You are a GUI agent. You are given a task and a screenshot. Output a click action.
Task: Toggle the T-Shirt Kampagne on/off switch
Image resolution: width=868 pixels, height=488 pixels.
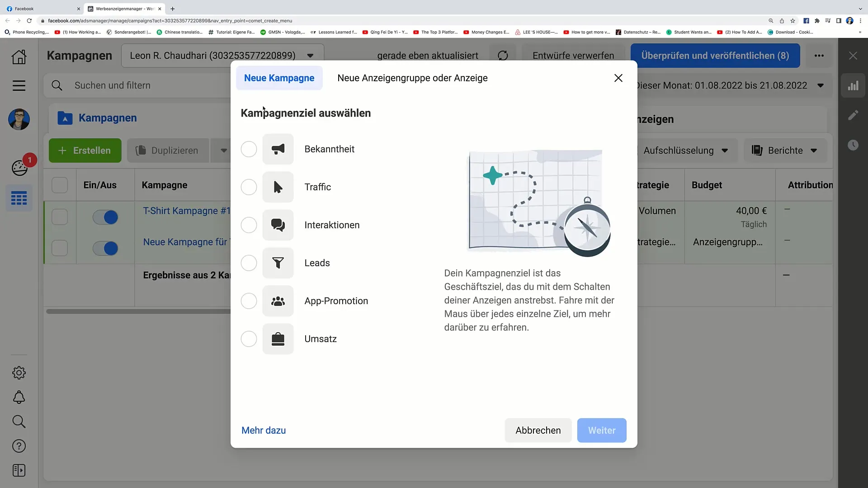[x=105, y=217]
